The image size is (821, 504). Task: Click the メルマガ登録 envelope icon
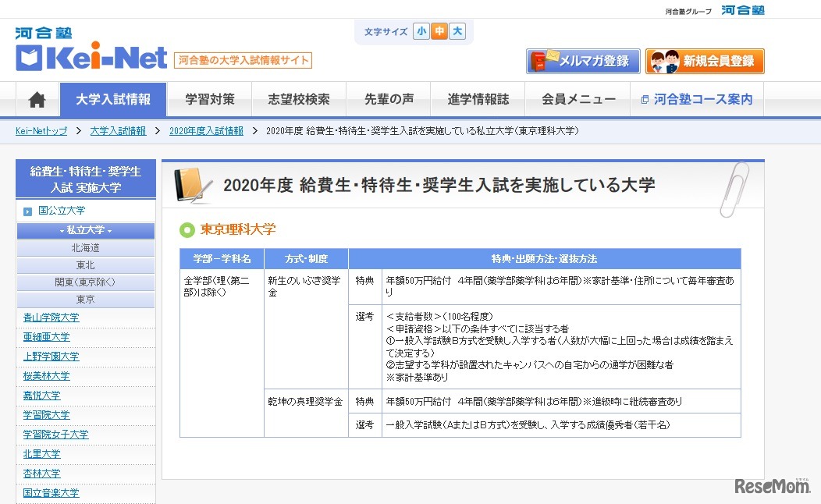[x=544, y=60]
